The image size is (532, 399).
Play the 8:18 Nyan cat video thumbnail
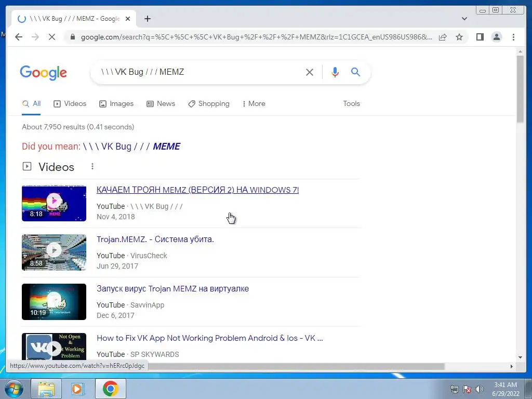point(54,203)
